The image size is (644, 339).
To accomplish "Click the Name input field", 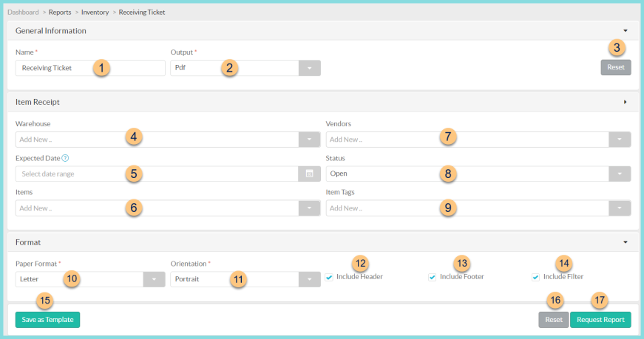I will pyautogui.click(x=90, y=68).
